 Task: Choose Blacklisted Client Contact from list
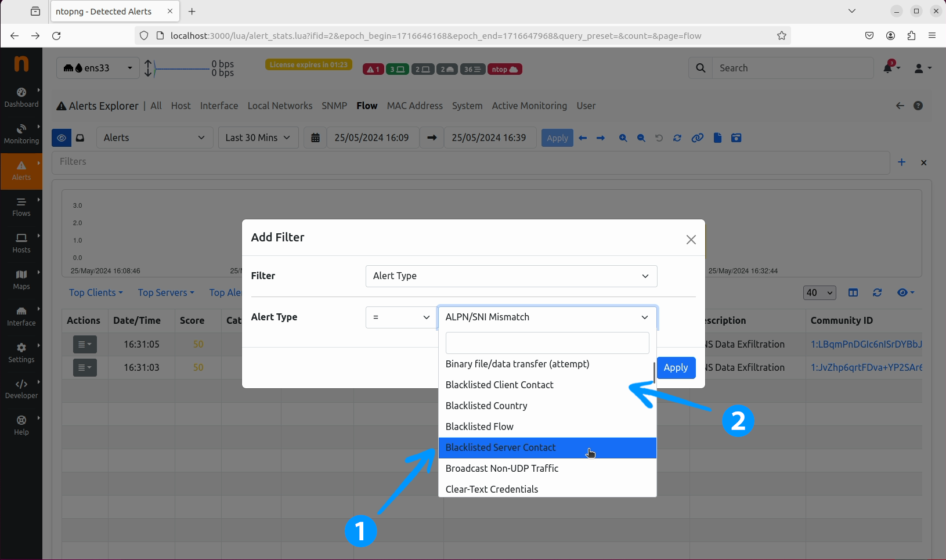[x=499, y=385]
